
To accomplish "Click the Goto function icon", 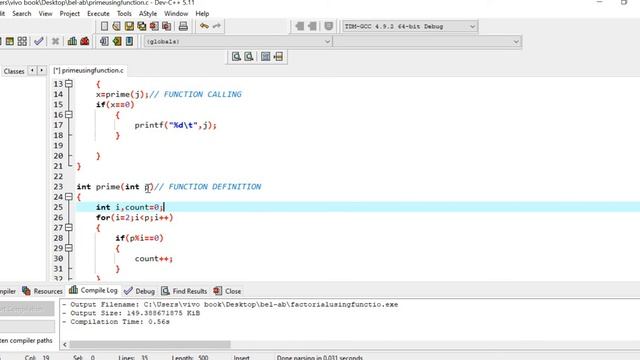I will point(266,57).
